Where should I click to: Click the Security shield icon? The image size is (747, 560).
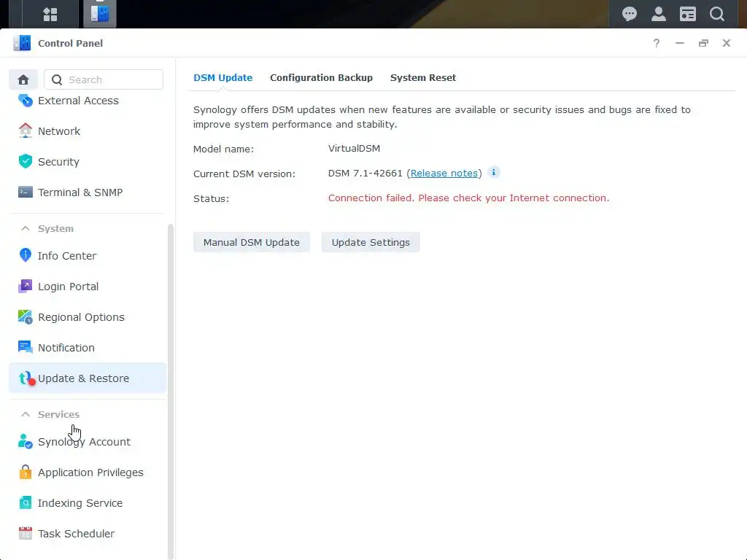point(26,161)
